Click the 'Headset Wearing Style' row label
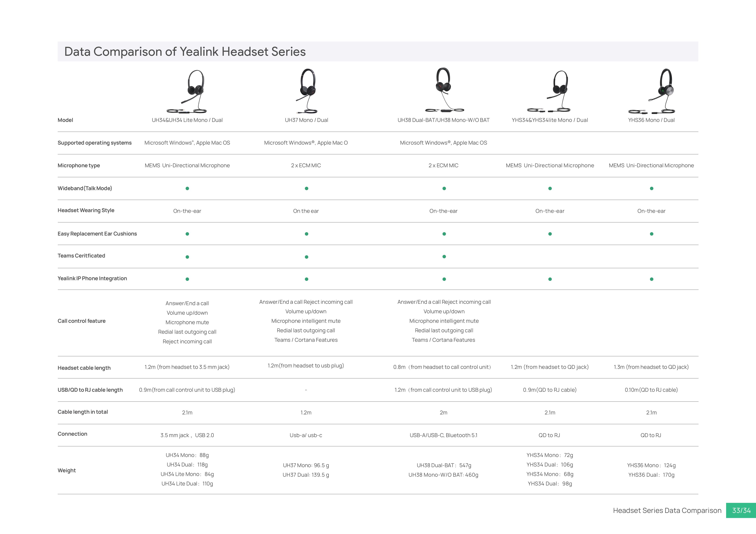Image resolution: width=756 pixels, height=534 pixels. (x=86, y=211)
